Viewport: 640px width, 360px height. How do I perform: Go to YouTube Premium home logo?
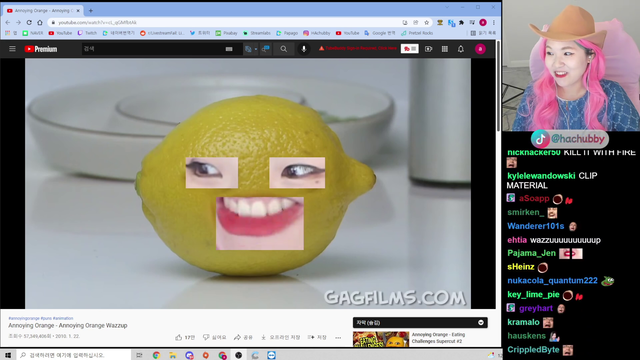tap(40, 49)
